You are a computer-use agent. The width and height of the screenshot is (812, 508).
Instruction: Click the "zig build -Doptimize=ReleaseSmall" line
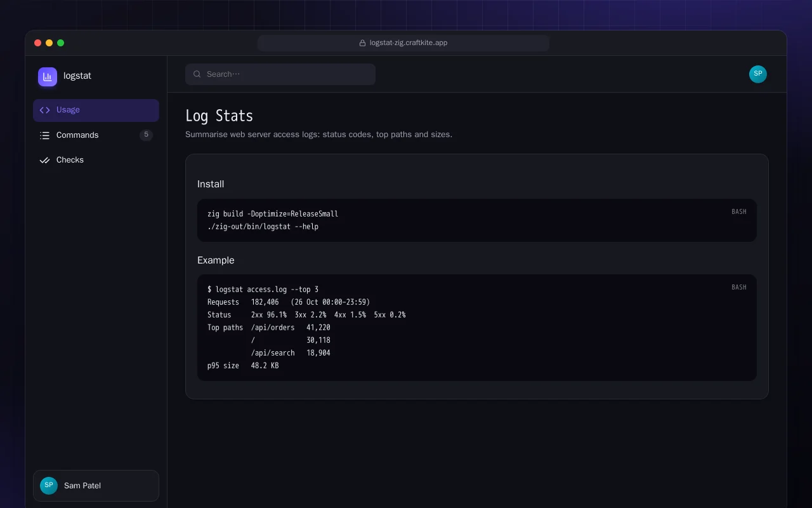[273, 214]
